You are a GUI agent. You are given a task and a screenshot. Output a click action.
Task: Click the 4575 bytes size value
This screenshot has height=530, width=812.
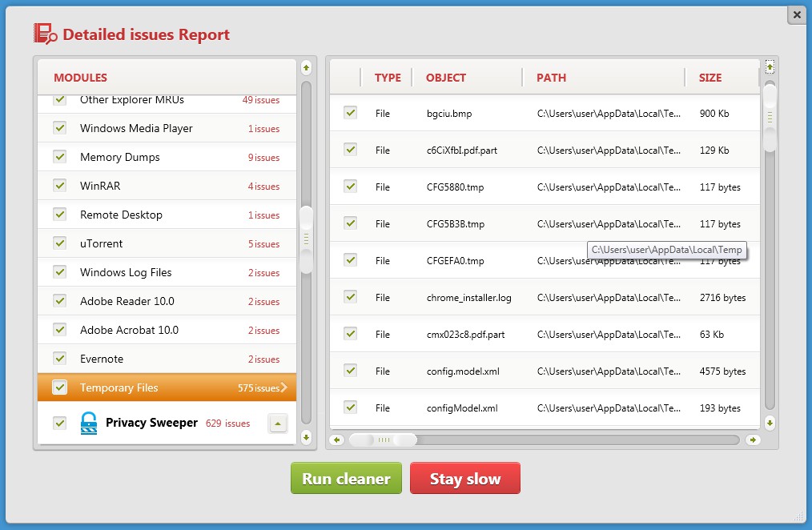pos(722,371)
